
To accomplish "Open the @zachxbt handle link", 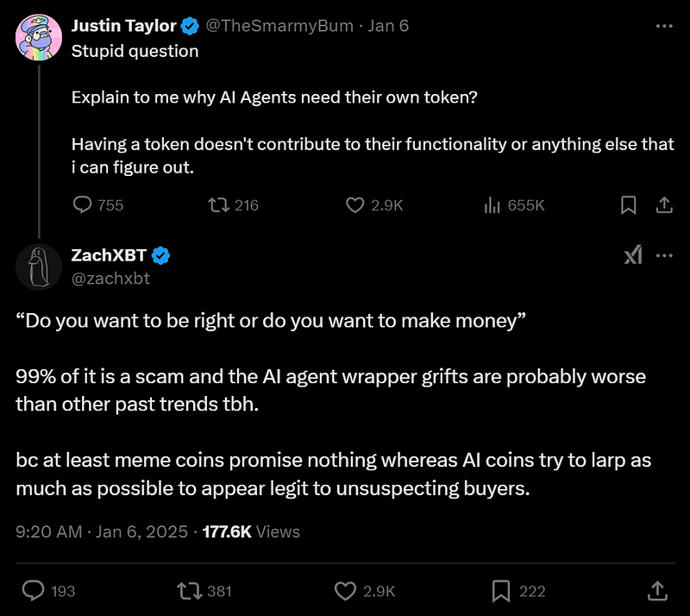I will [110, 278].
